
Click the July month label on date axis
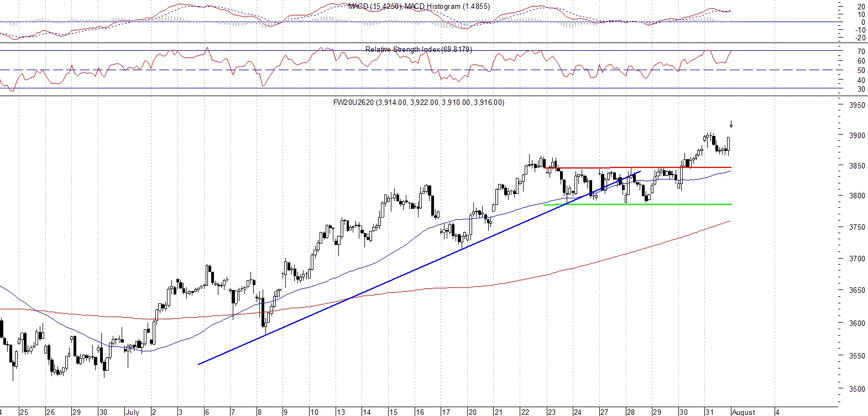tap(133, 412)
